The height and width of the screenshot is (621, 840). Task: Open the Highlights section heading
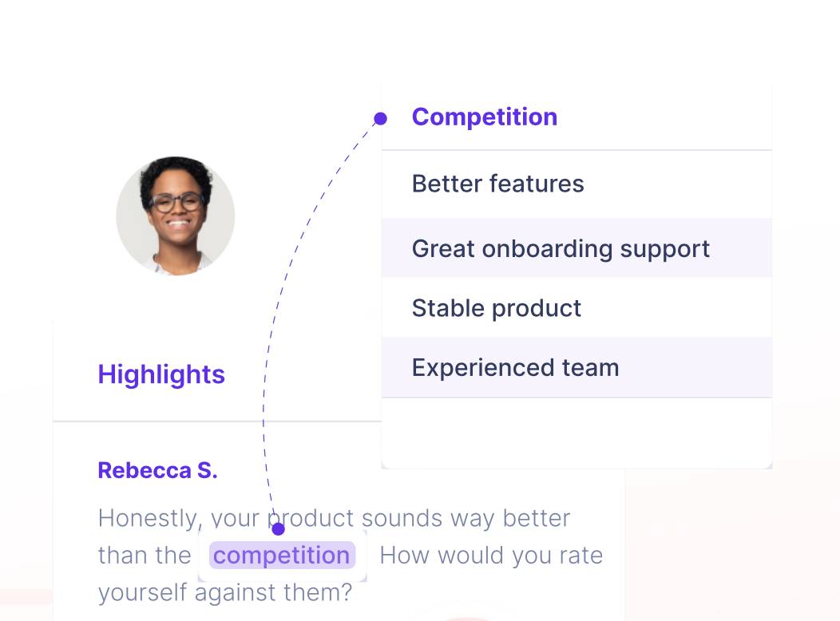pyautogui.click(x=161, y=374)
